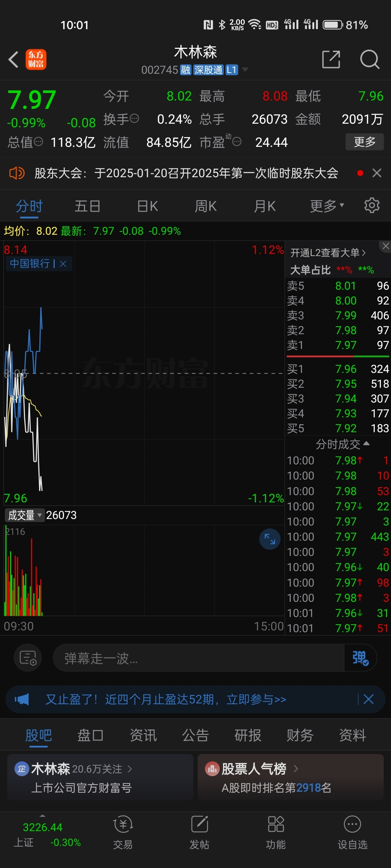Tap the speaker announcement icon
The image size is (391, 868).
tap(17, 173)
